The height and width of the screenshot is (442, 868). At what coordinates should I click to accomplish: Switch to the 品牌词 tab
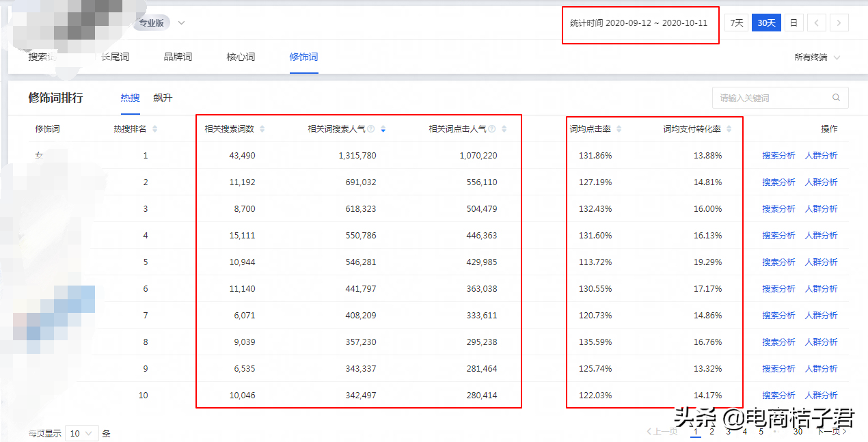[x=177, y=57]
